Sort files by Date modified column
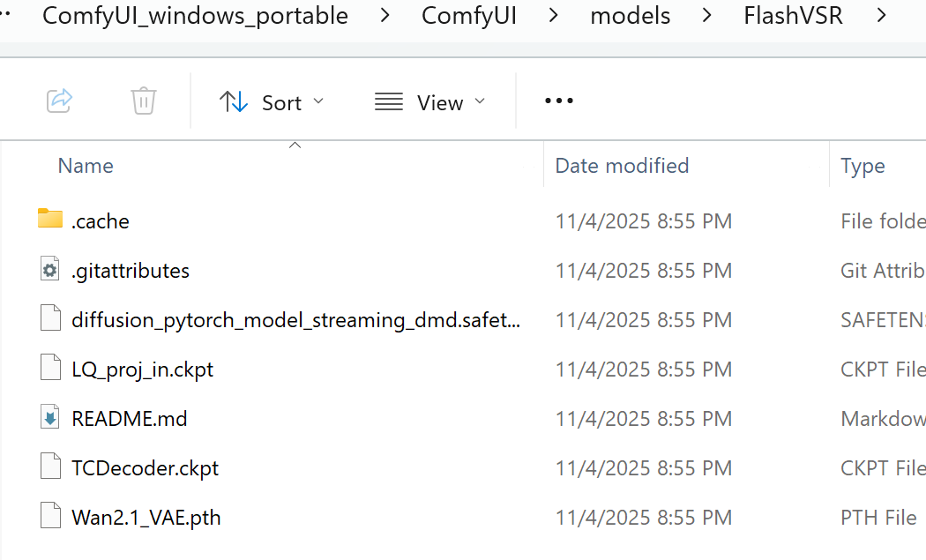926x560 pixels. (x=622, y=166)
